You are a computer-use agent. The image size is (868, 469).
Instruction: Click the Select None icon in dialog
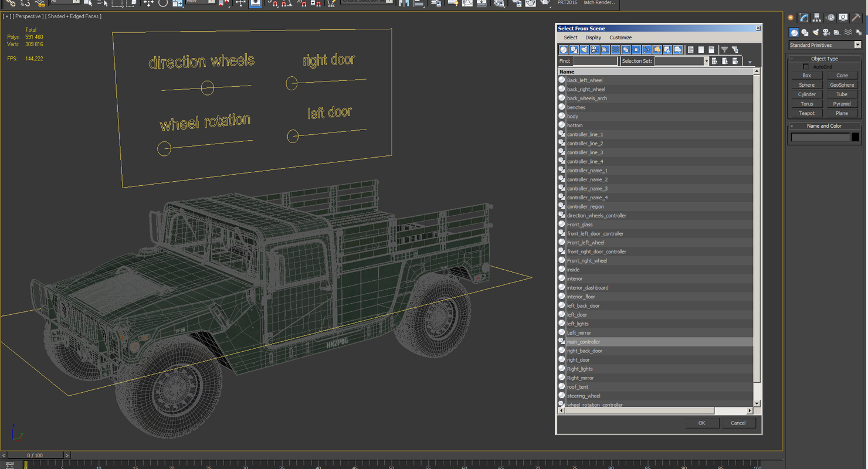pos(701,50)
